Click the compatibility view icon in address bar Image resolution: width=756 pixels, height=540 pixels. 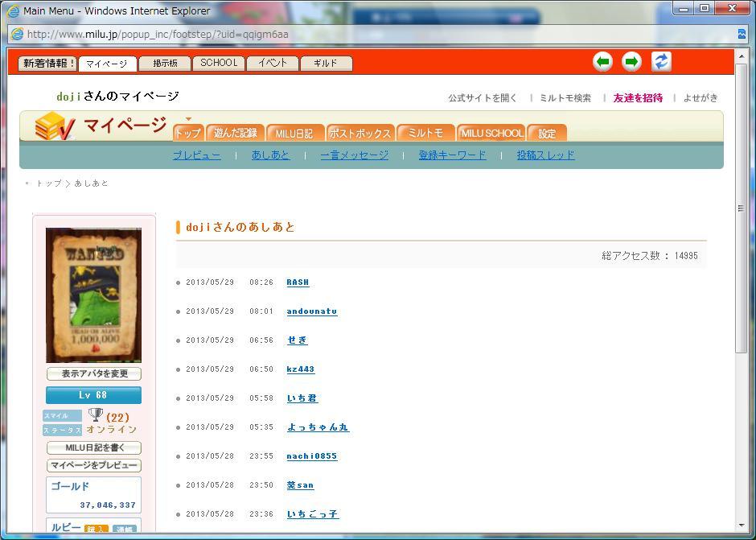tap(741, 34)
